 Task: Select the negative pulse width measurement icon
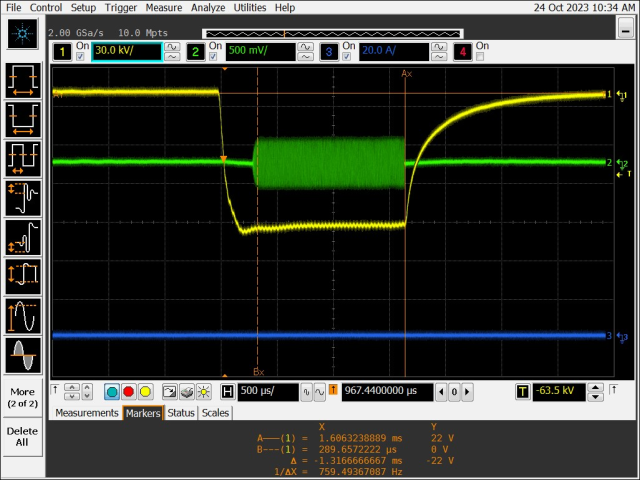pyautogui.click(x=22, y=119)
